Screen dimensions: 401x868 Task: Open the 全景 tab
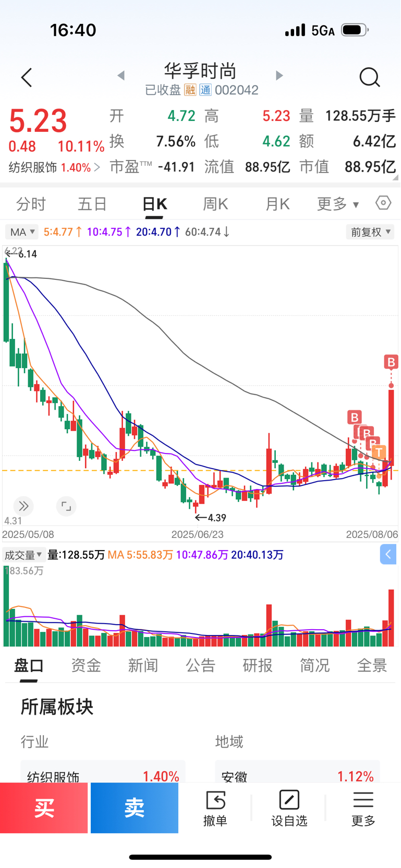click(372, 665)
